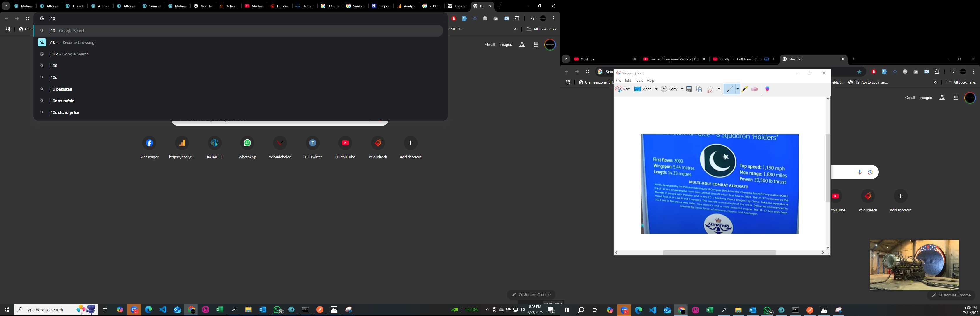Click the Edit with Paint 3D icon
The height and width of the screenshot is (316, 980).
[x=768, y=89]
